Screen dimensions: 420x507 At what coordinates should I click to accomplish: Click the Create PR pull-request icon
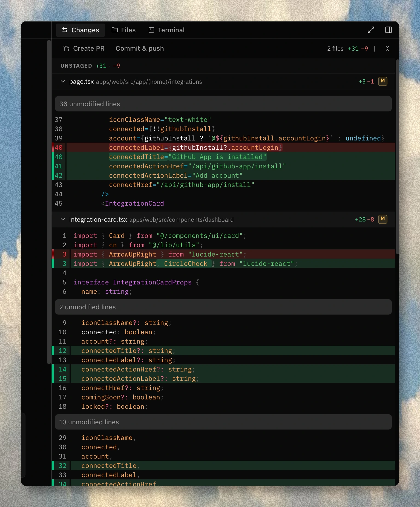coord(66,48)
